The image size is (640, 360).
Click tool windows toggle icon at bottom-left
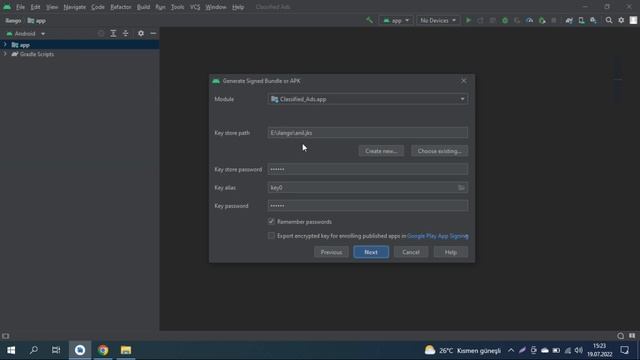[x=5, y=336]
